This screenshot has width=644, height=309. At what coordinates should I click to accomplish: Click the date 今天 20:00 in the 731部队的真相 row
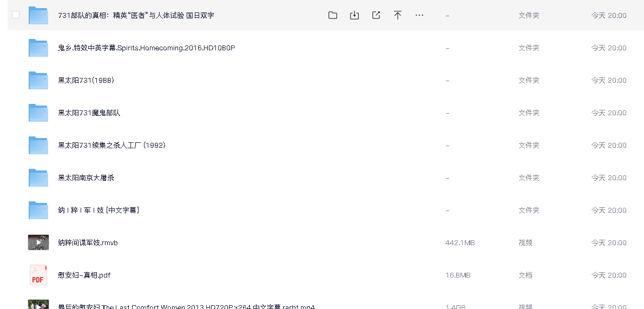tap(609, 15)
